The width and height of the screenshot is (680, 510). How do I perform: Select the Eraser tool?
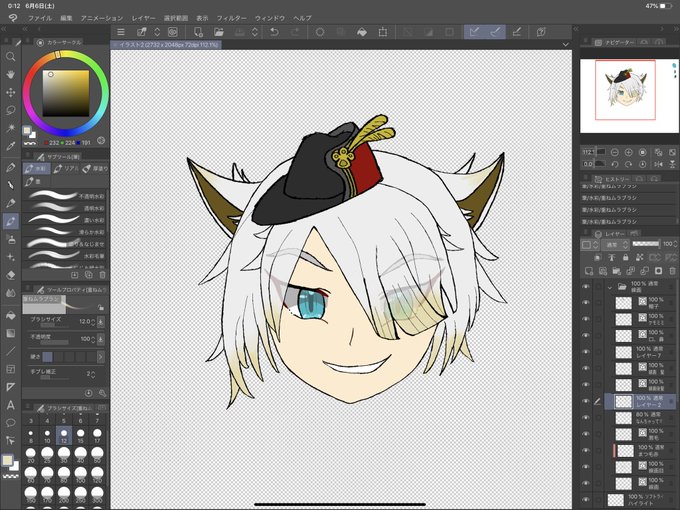pos(10,275)
